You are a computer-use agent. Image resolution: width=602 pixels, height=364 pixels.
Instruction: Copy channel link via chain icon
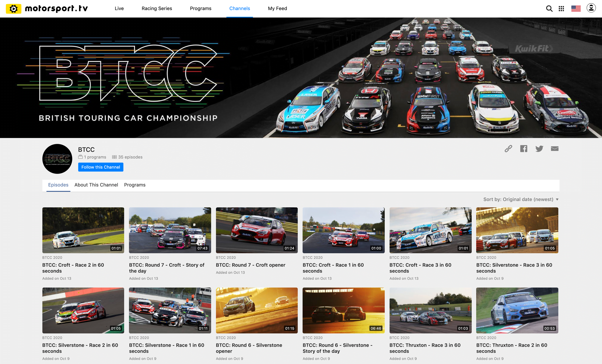pyautogui.click(x=508, y=149)
